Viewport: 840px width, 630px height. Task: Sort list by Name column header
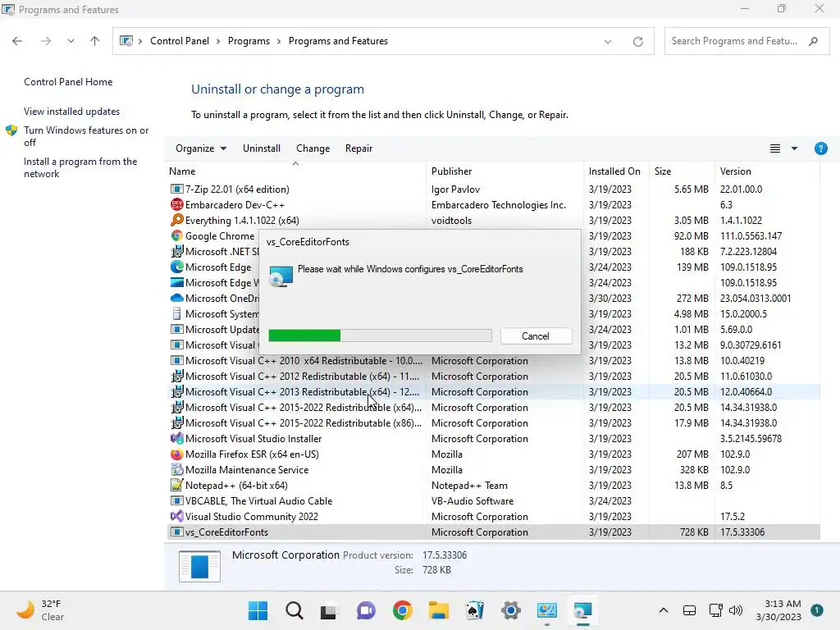point(296,171)
